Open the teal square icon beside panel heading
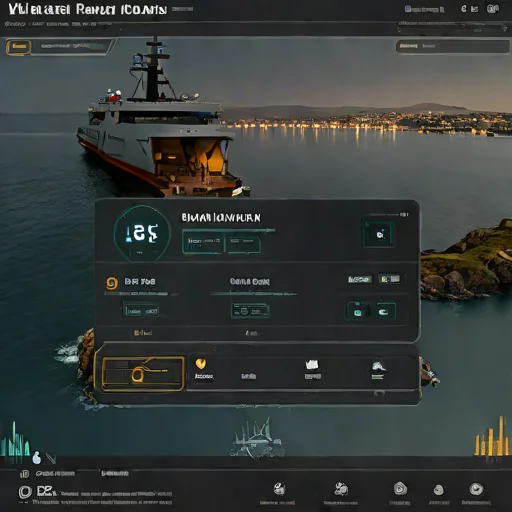This screenshot has width=512, height=512. 379,234
